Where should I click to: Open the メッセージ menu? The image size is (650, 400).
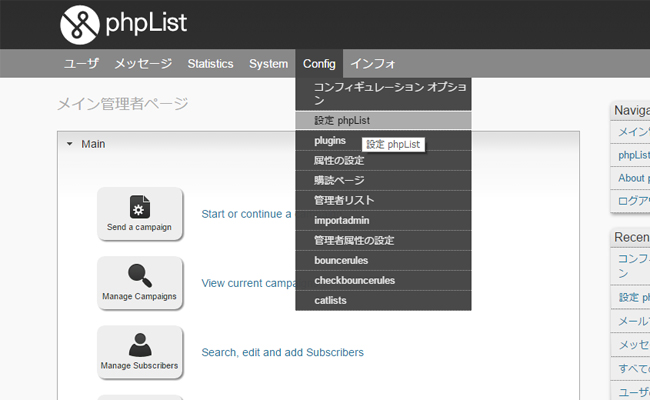143,63
